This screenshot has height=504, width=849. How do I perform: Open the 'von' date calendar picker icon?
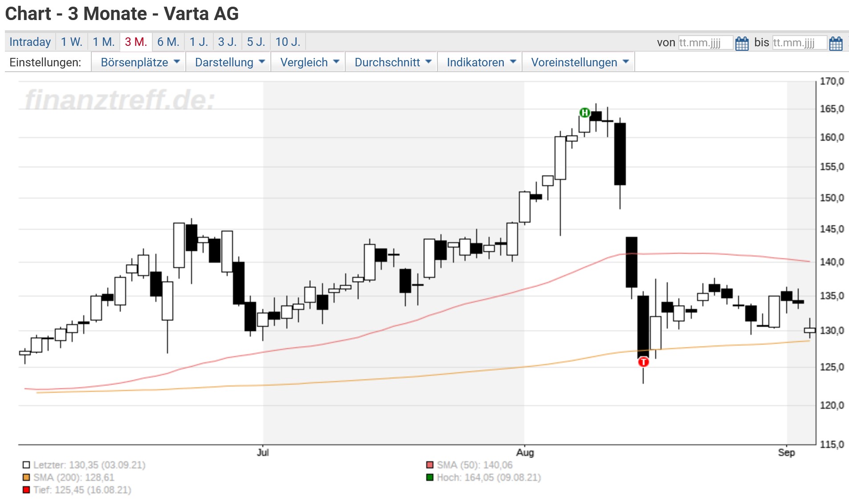point(742,43)
